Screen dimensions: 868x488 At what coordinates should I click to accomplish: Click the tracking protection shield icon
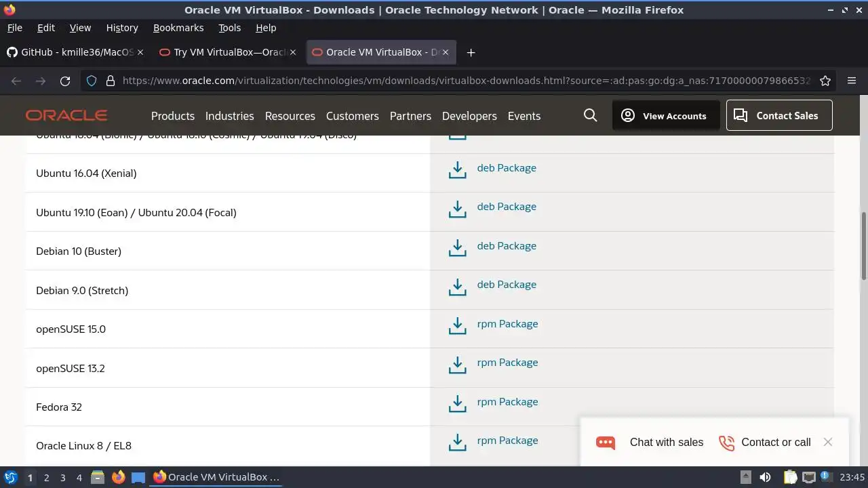pos(91,81)
